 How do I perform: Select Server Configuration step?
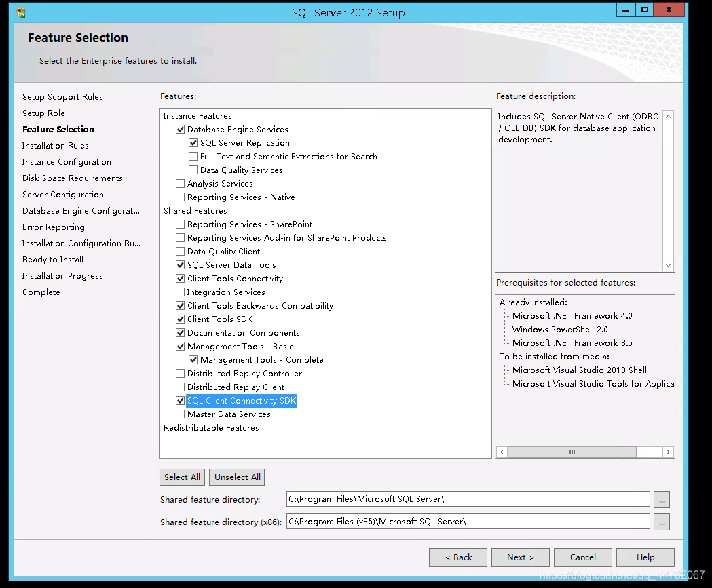tap(63, 195)
